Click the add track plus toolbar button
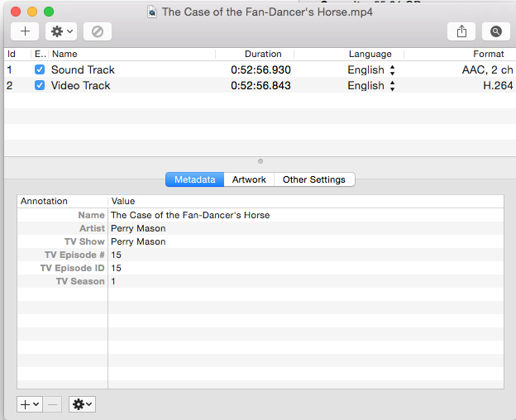 pos(25,31)
